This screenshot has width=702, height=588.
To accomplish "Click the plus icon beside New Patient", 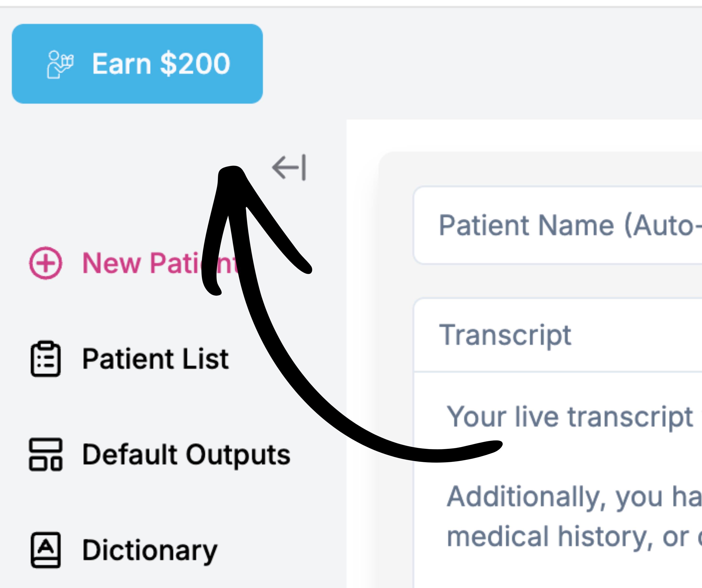I will pyautogui.click(x=46, y=263).
